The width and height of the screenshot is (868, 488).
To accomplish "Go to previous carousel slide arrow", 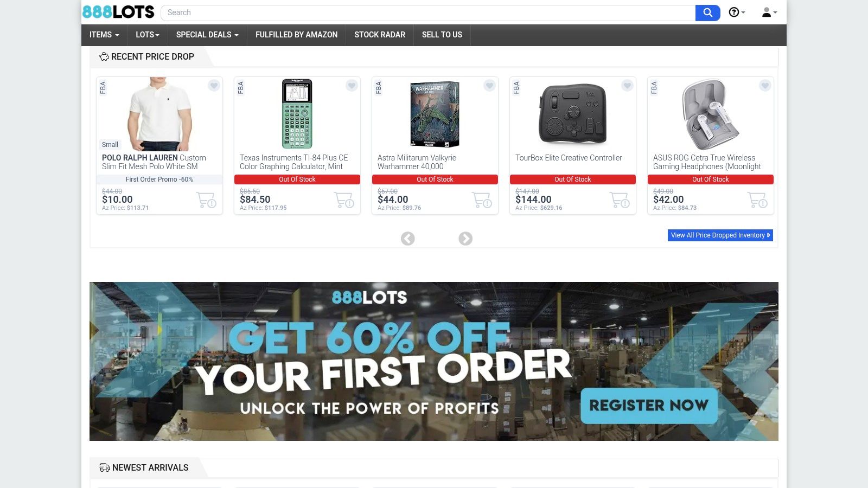I will (408, 239).
